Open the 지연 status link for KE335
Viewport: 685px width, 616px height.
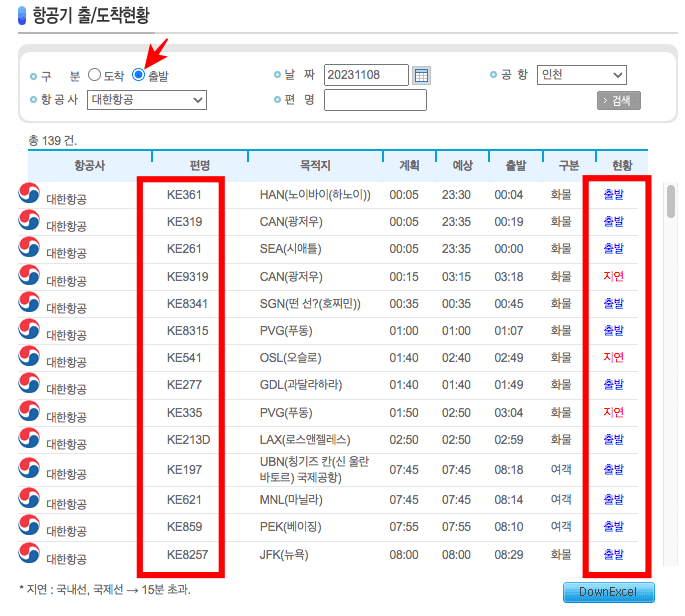coord(613,412)
